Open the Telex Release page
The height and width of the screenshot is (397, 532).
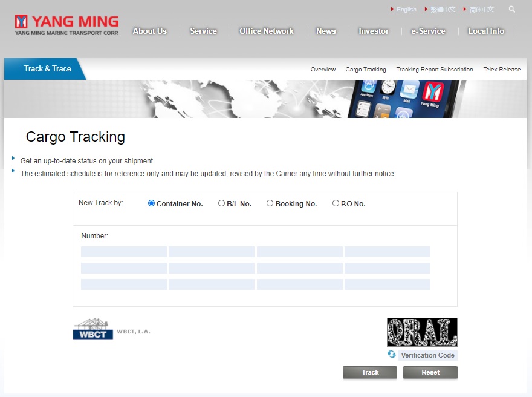coord(502,69)
